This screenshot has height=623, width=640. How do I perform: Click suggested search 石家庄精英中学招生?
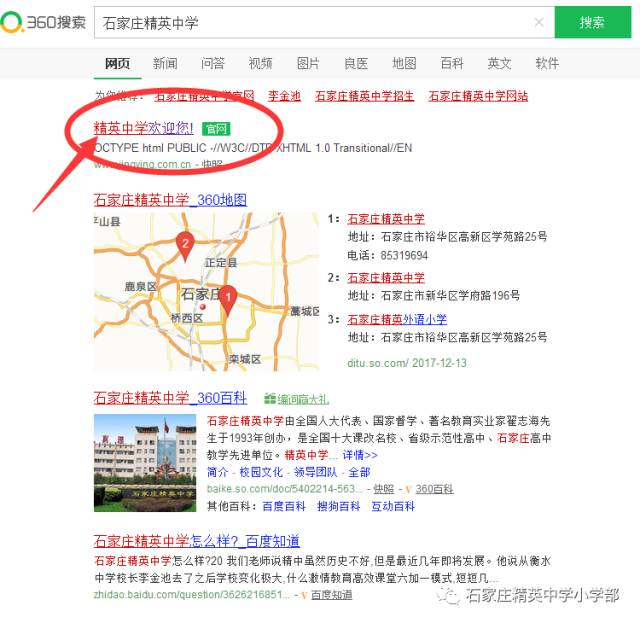(x=364, y=96)
